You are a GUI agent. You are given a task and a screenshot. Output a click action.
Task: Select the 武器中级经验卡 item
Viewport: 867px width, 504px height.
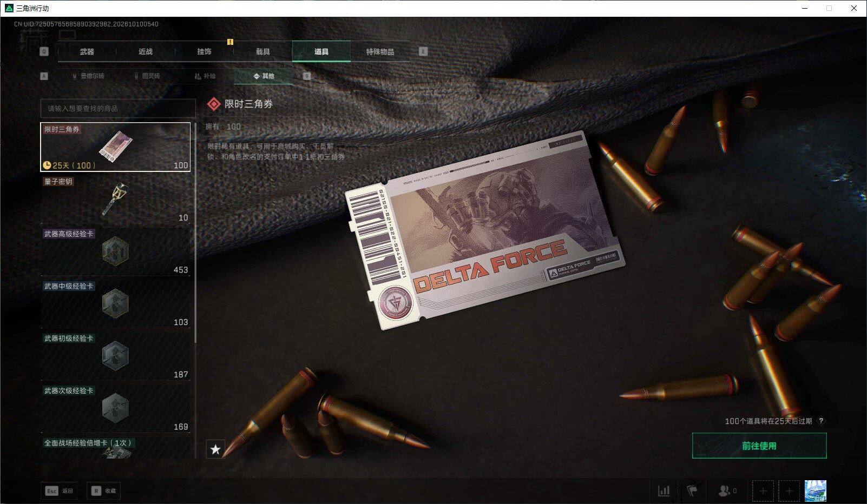tap(115, 304)
